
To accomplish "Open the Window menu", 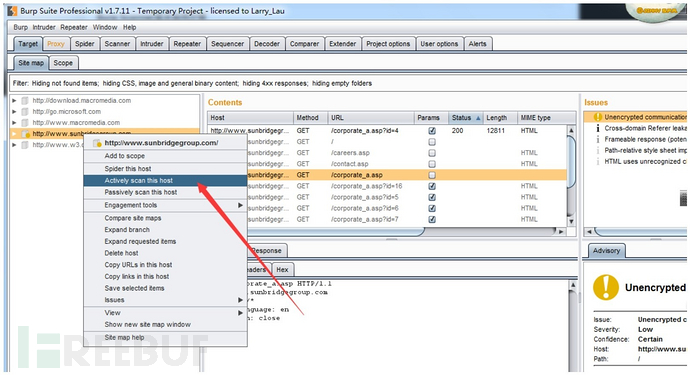I will pyautogui.click(x=105, y=27).
